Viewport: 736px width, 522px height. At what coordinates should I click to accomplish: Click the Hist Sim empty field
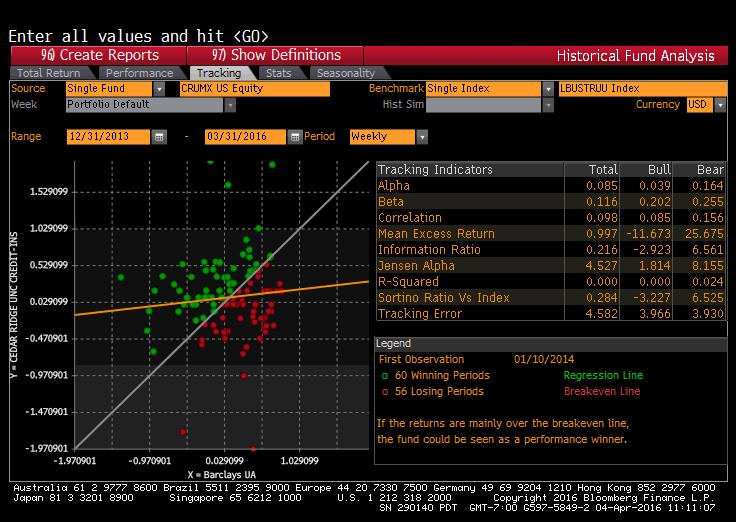(483, 105)
